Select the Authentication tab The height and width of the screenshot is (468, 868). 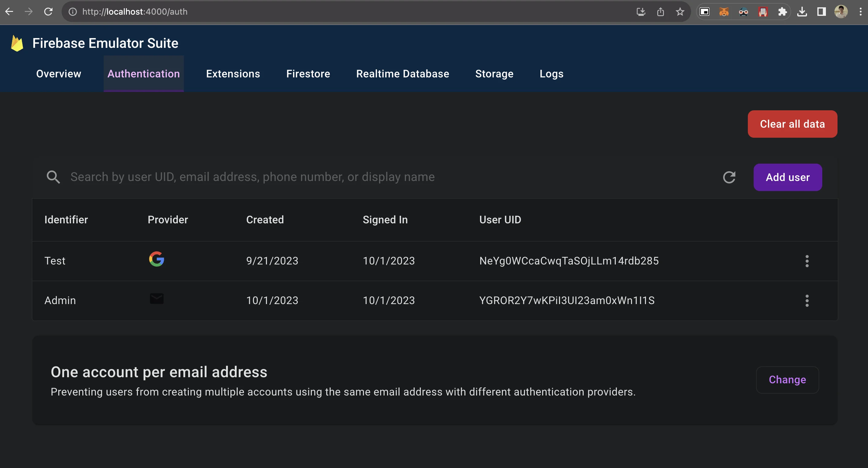(144, 74)
